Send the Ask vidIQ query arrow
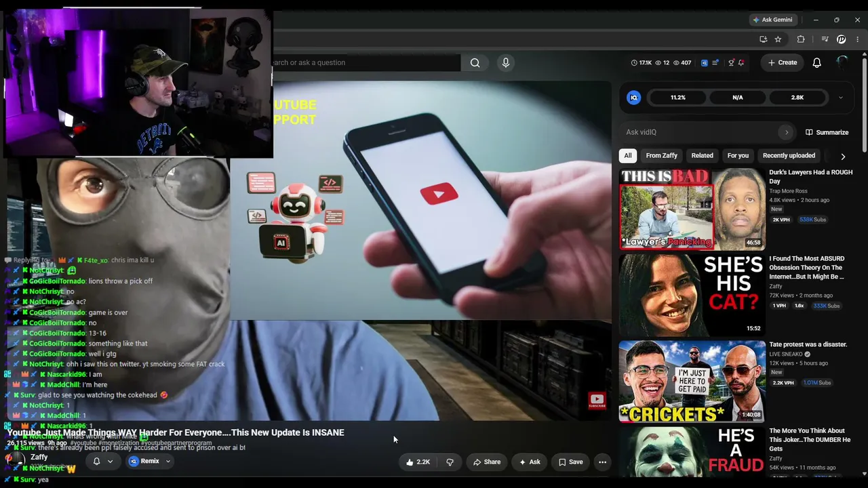Image resolution: width=868 pixels, height=488 pixels. [x=787, y=132]
